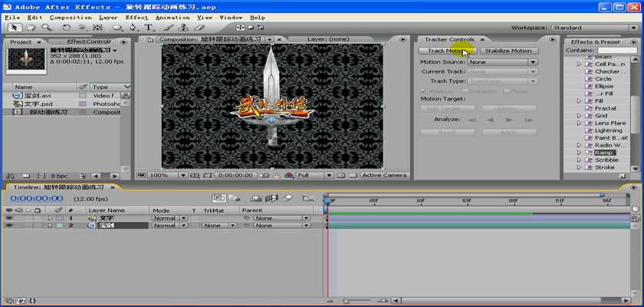Click the Draft 3D icon in Timeline
This screenshot has height=307, width=644.
tap(235, 198)
